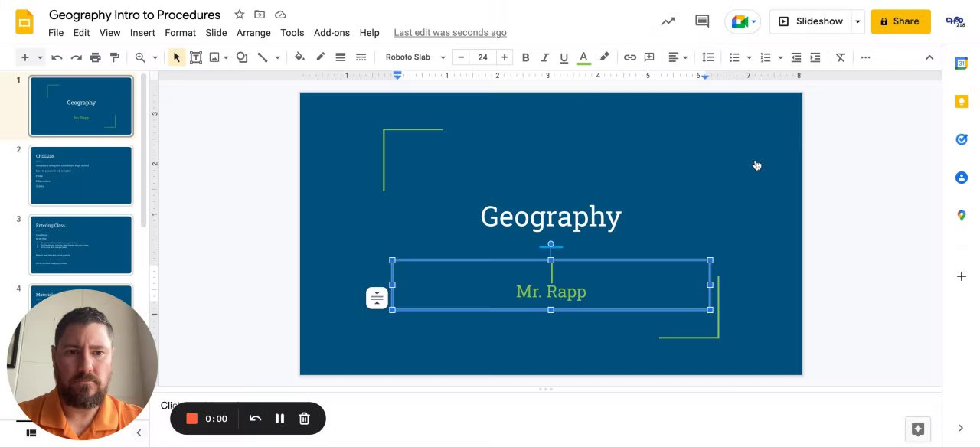Click the insert link icon
The image size is (980, 447).
629,57
